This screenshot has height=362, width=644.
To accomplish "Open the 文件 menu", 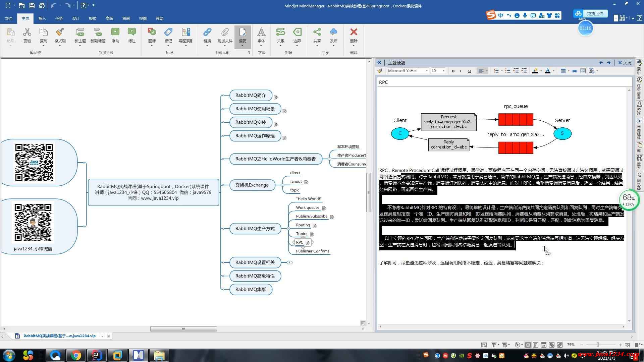I will click(x=8, y=18).
